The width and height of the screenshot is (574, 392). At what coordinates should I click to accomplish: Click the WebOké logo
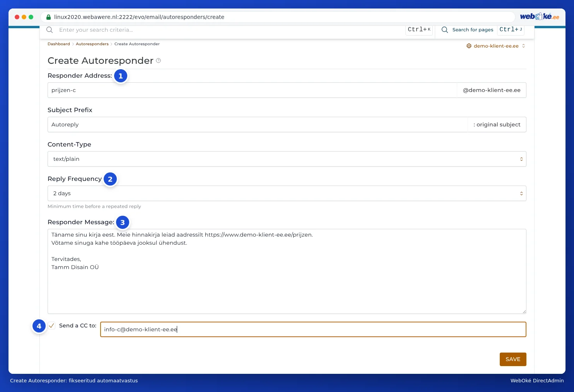539,17
